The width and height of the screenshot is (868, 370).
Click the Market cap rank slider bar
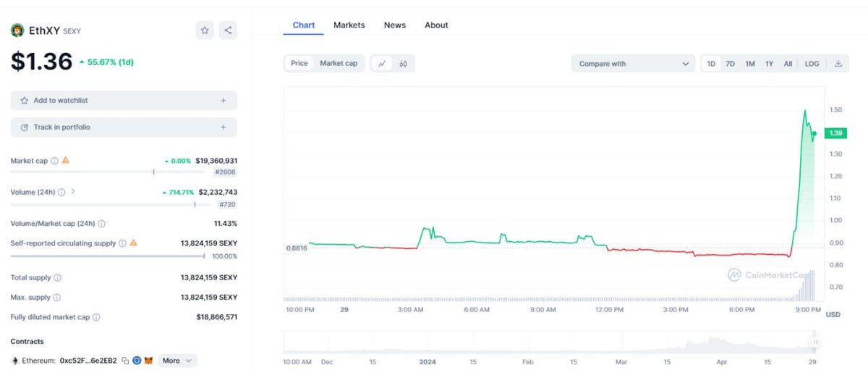coord(107,172)
